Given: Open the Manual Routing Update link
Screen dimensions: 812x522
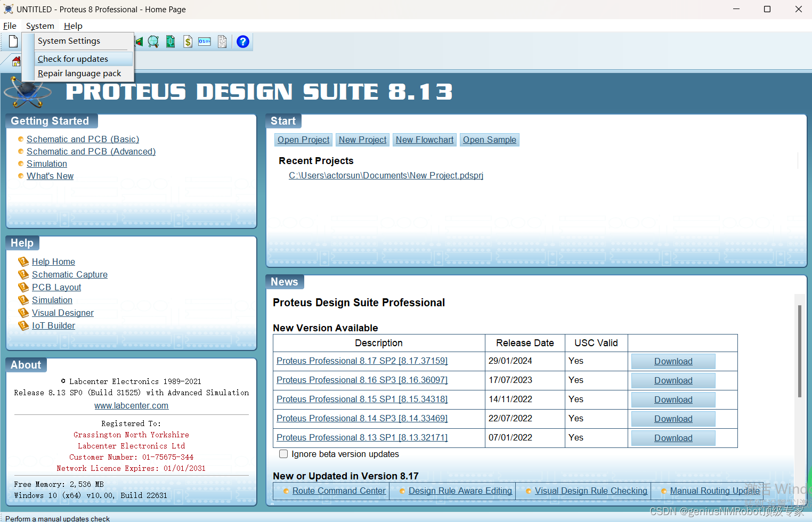Looking at the screenshot, I should (x=714, y=491).
